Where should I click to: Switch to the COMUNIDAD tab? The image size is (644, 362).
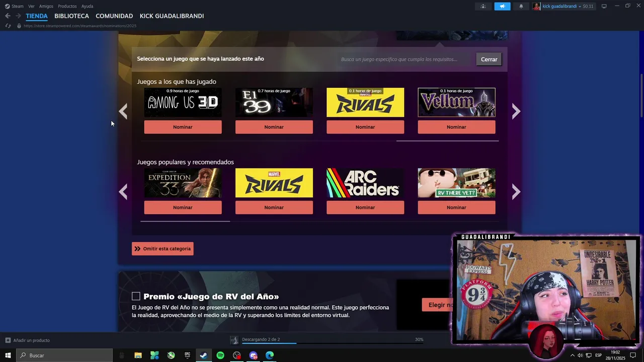point(114,16)
